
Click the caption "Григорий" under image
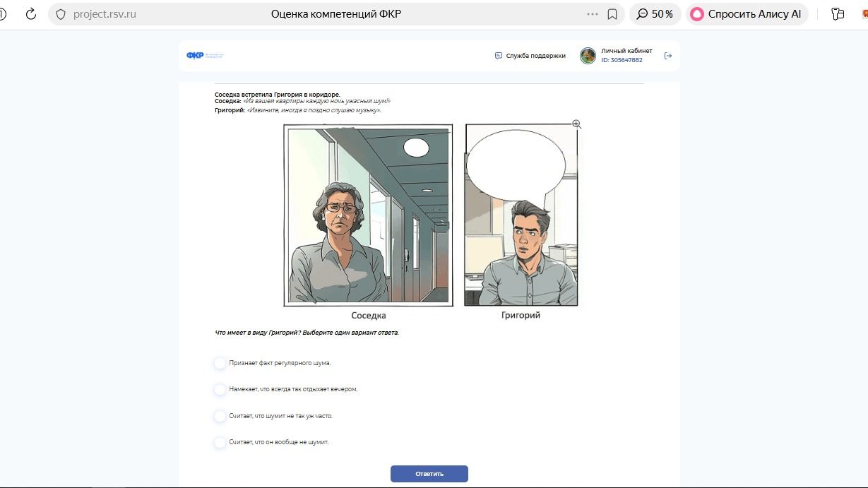click(521, 315)
